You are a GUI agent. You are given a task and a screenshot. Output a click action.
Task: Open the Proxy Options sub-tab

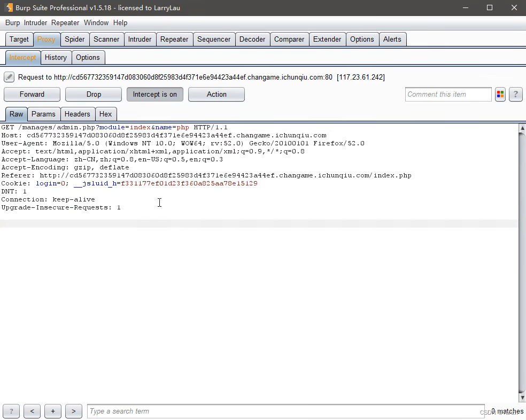tap(88, 57)
